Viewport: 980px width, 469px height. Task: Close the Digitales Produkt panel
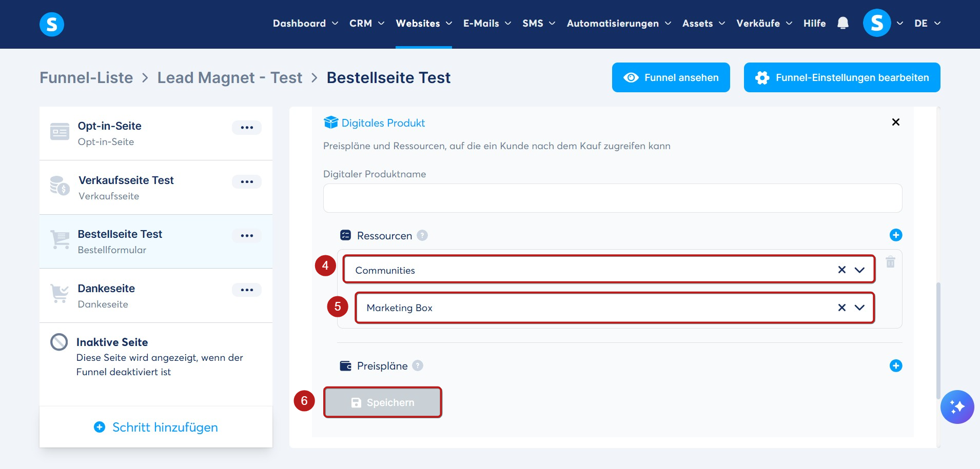896,122
